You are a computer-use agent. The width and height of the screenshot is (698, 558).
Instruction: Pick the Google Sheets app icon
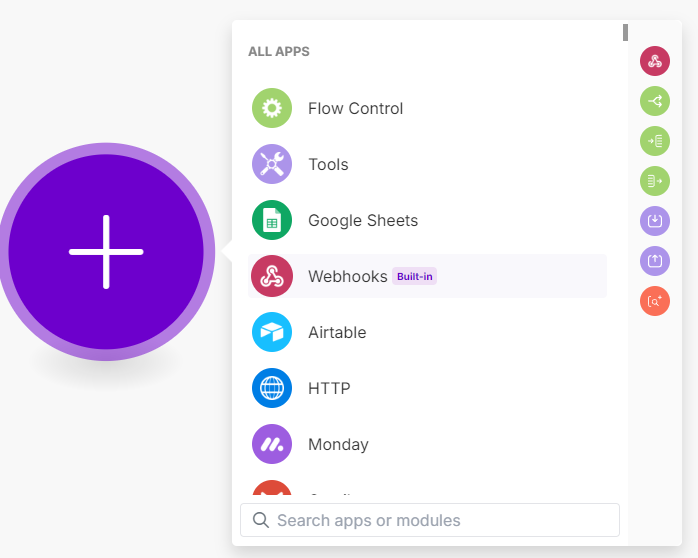(x=272, y=220)
